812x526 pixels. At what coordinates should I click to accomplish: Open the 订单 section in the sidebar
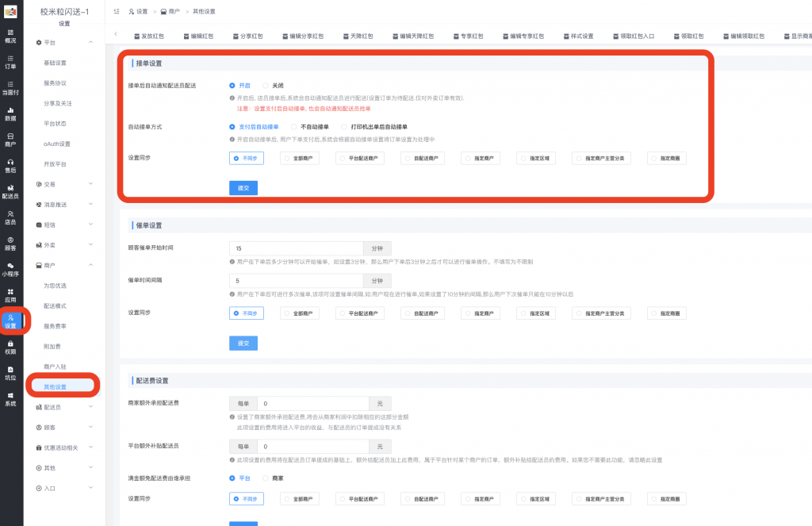(x=11, y=60)
